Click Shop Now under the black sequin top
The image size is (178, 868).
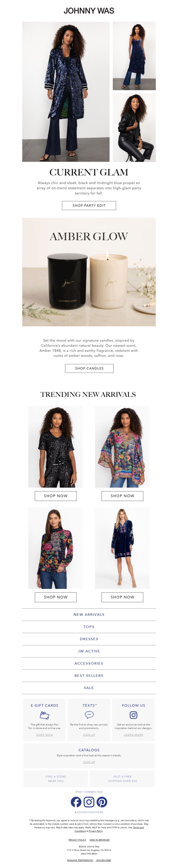tap(55, 496)
